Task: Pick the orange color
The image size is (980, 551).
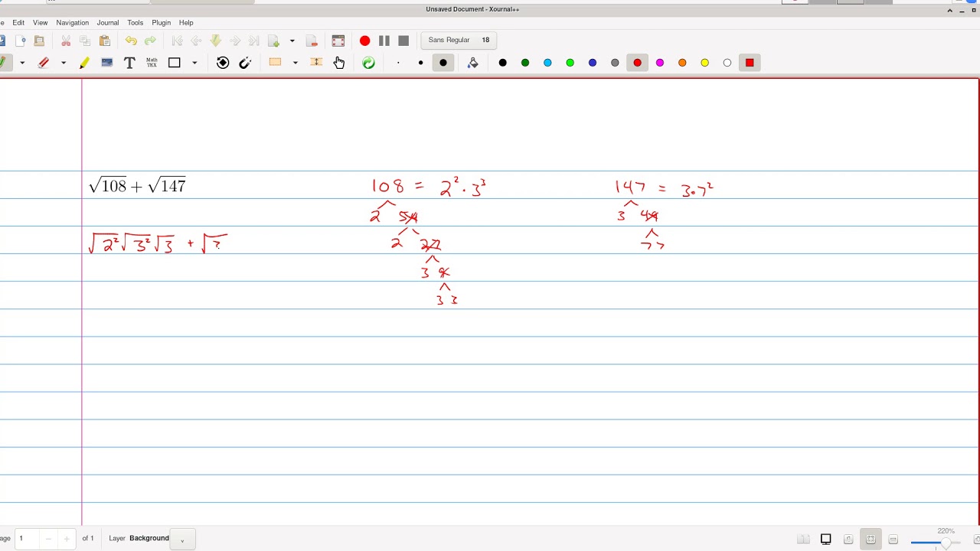Action: [682, 63]
